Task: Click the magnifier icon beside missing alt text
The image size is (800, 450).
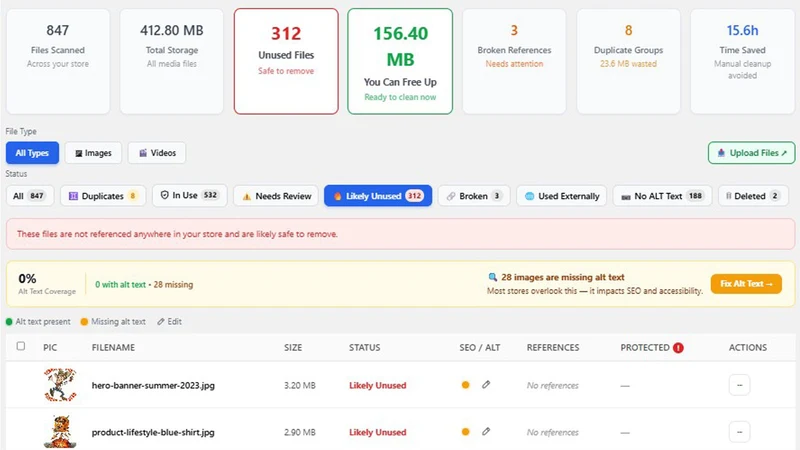Action: (492, 277)
